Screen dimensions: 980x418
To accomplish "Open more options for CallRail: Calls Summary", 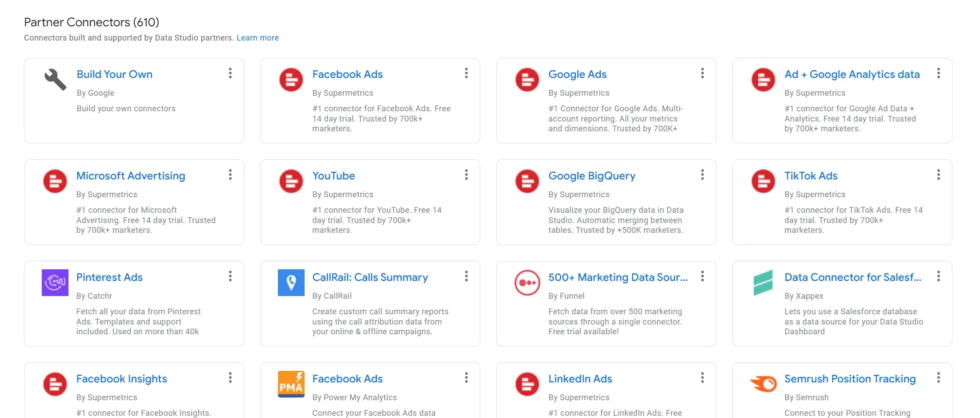I will [x=466, y=276].
